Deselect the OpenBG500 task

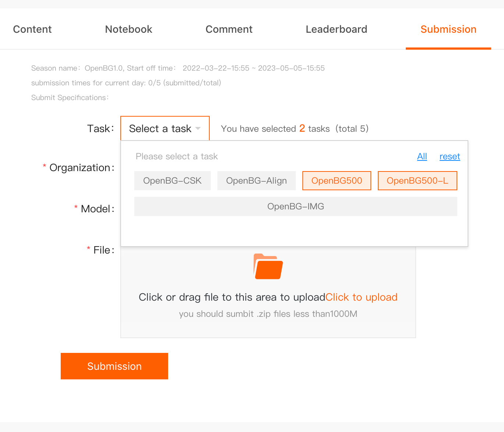(x=337, y=181)
